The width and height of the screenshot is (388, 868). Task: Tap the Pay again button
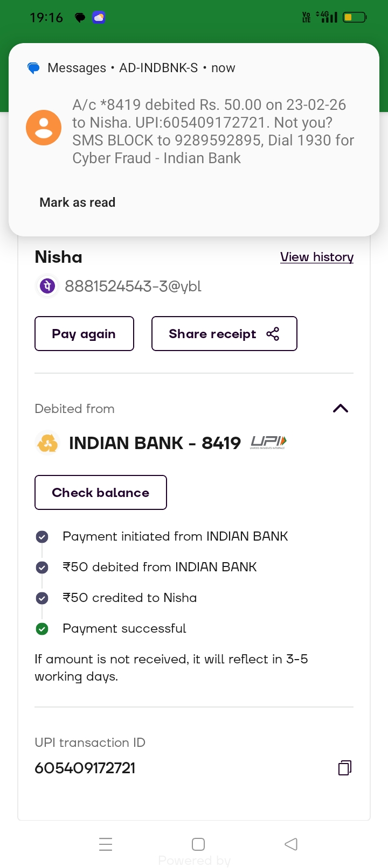pyautogui.click(x=84, y=334)
